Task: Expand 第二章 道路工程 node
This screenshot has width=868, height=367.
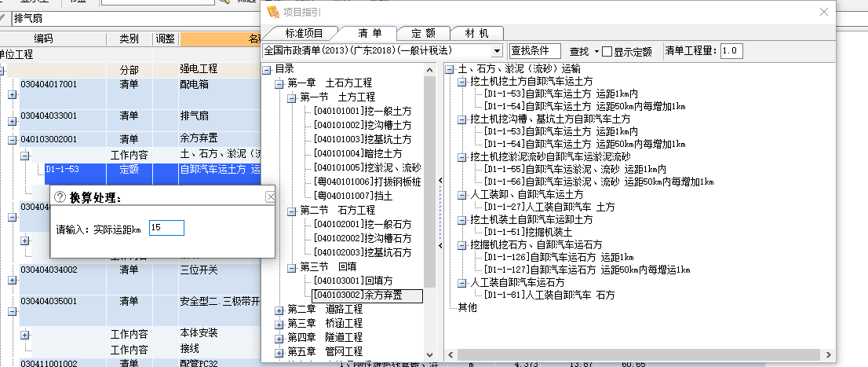Action: [279, 310]
